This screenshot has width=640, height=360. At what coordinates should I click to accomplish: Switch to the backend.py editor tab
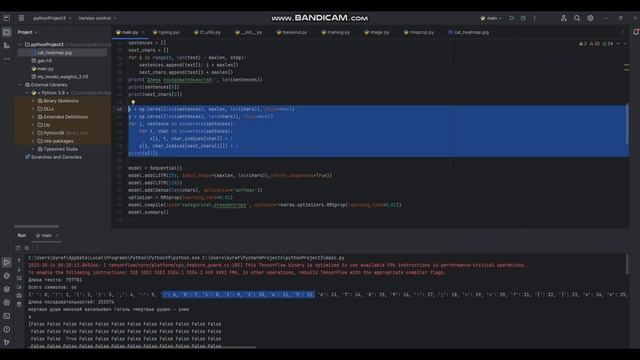coord(292,32)
